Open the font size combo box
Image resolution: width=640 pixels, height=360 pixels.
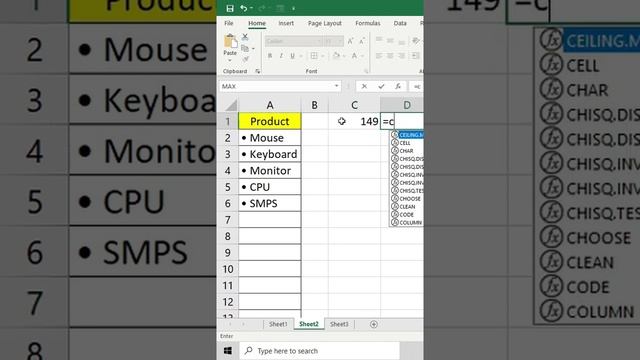click(334, 41)
